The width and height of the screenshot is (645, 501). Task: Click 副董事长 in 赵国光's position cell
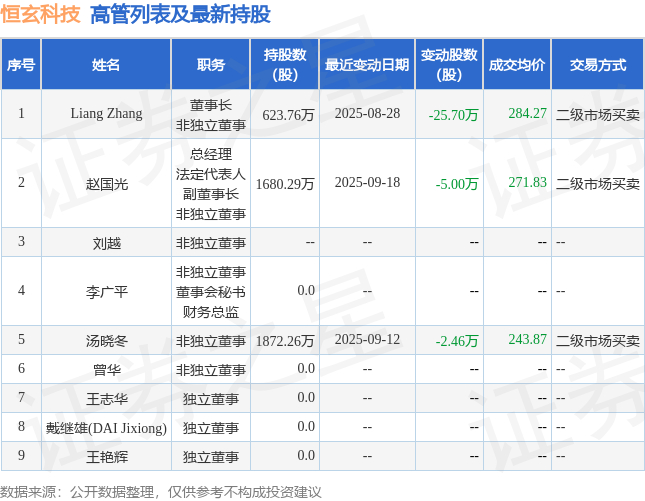[211, 194]
